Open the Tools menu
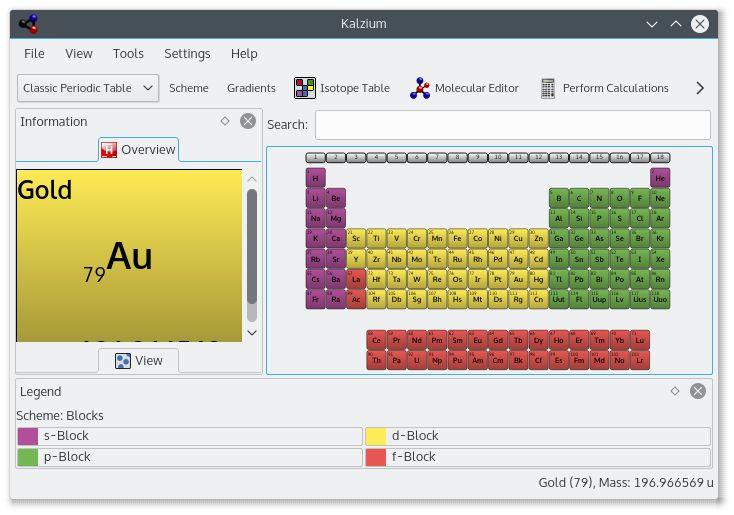The image size is (734, 515). [128, 54]
